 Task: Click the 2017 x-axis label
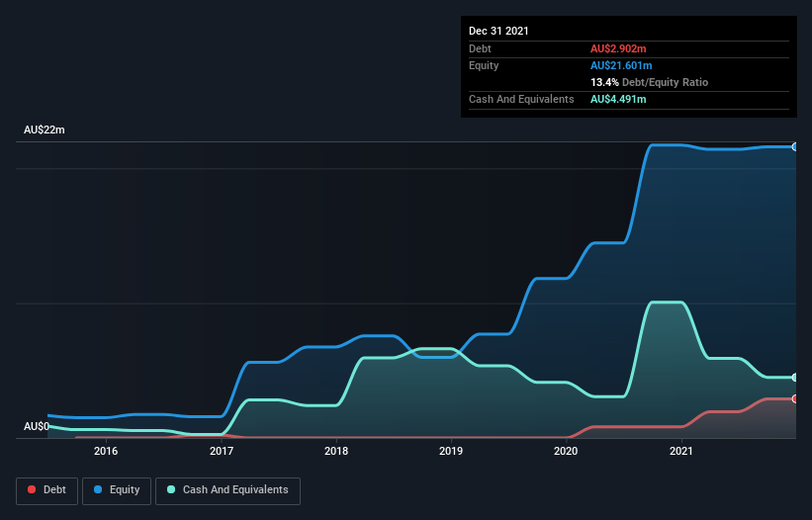[x=222, y=451]
